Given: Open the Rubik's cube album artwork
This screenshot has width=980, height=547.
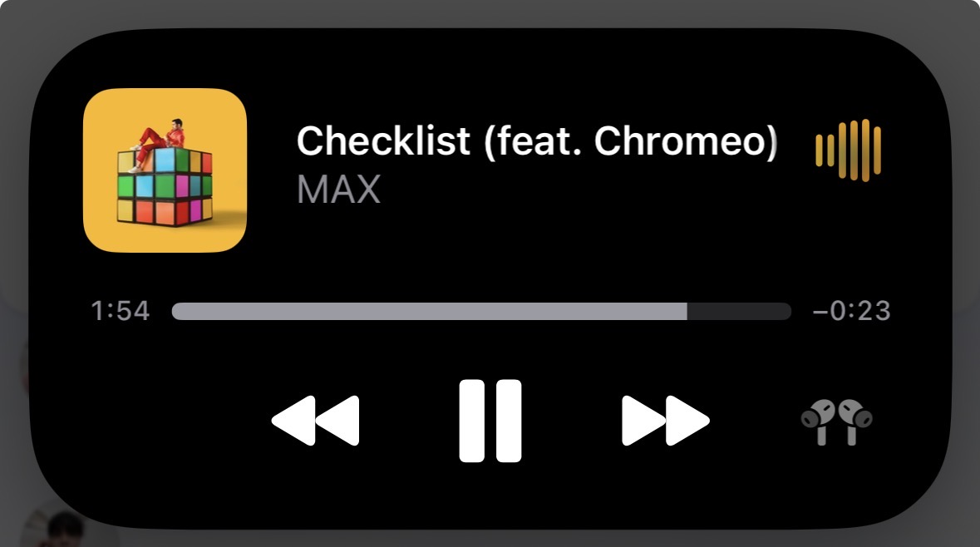Looking at the screenshot, I should point(165,170).
